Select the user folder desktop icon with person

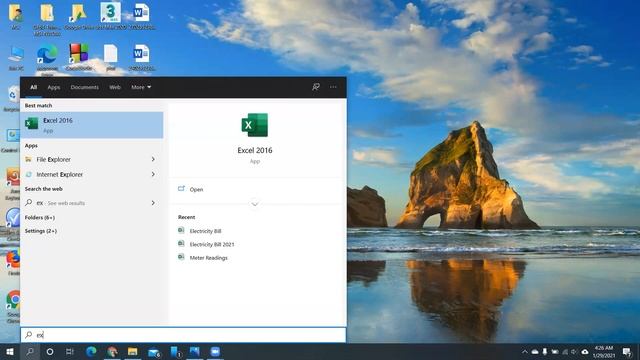[x=16, y=16]
